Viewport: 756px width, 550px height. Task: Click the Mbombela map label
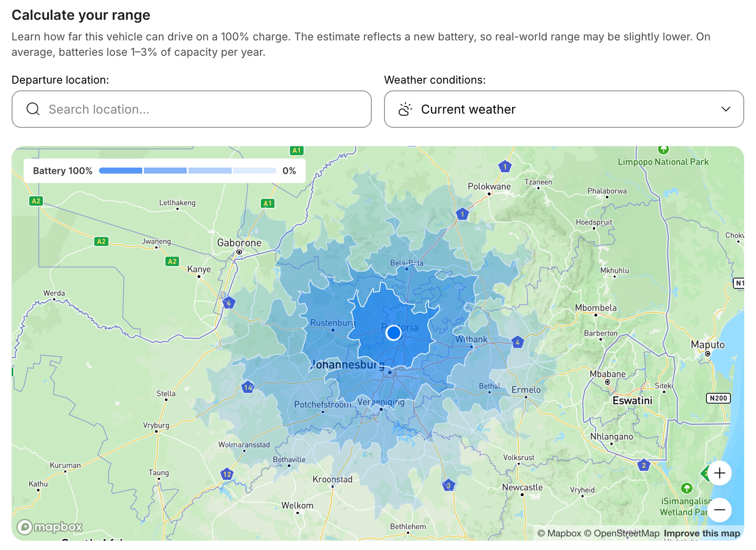pos(596,308)
